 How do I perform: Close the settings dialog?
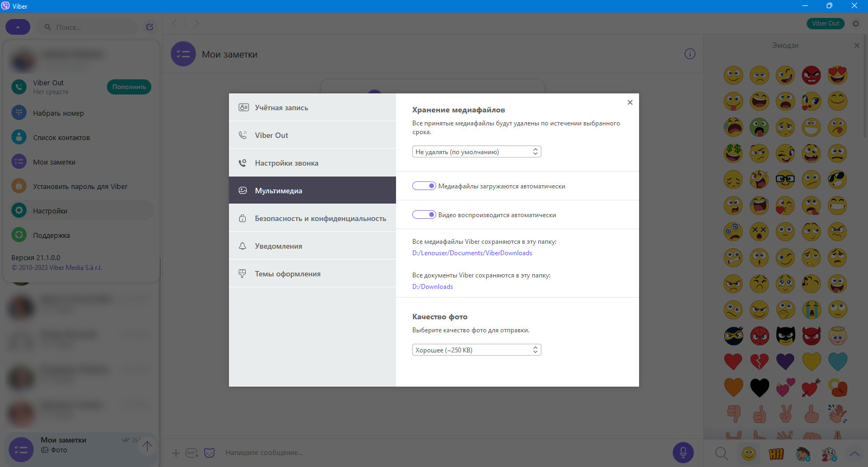pos(630,102)
